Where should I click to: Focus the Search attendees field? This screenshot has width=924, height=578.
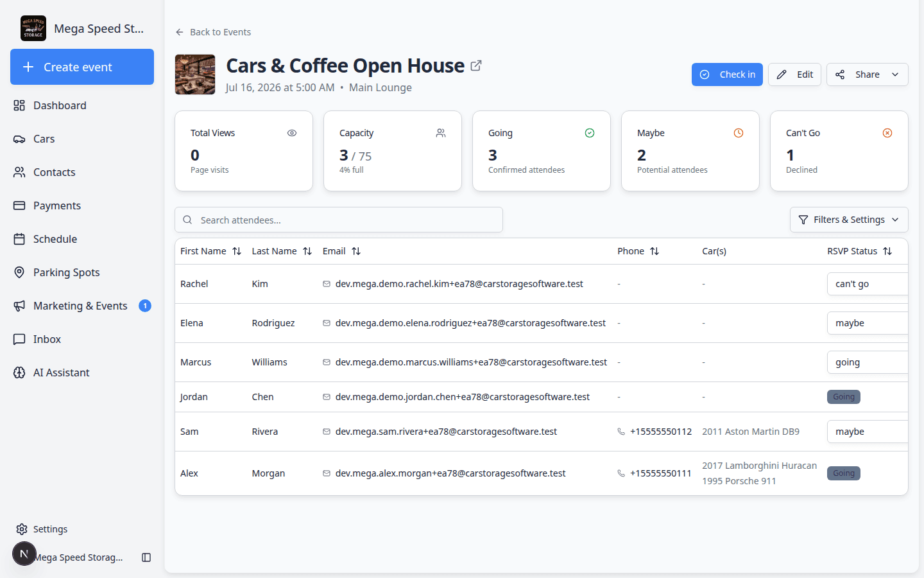[339, 220]
